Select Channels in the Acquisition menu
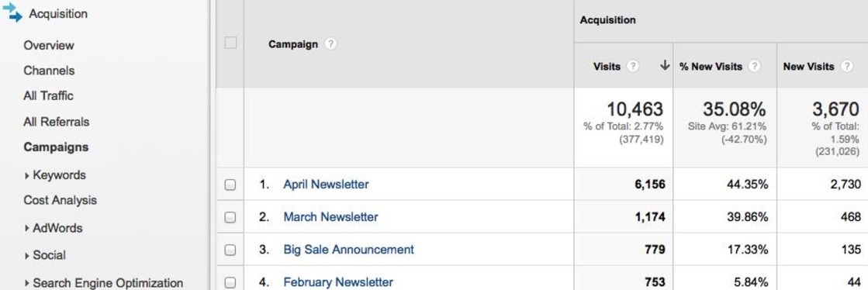This screenshot has width=868, height=290. point(49,71)
